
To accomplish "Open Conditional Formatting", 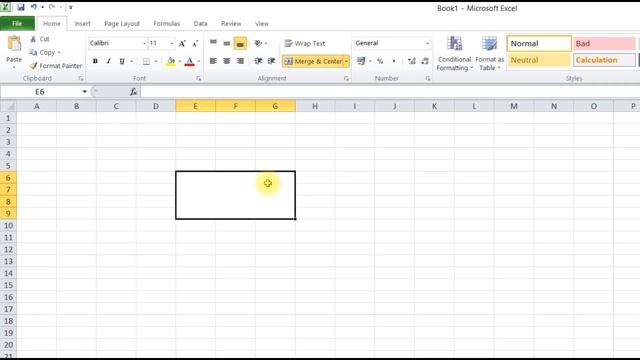I will tap(454, 53).
